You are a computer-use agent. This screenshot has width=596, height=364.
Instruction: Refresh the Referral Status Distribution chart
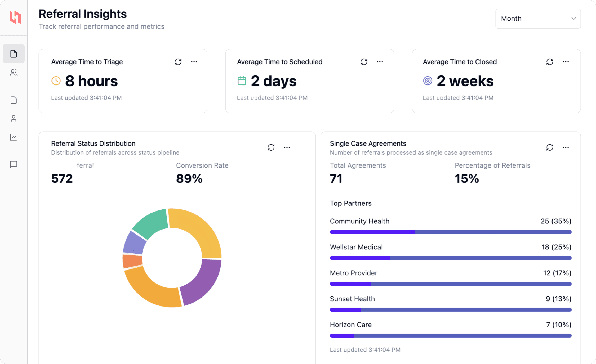point(271,147)
